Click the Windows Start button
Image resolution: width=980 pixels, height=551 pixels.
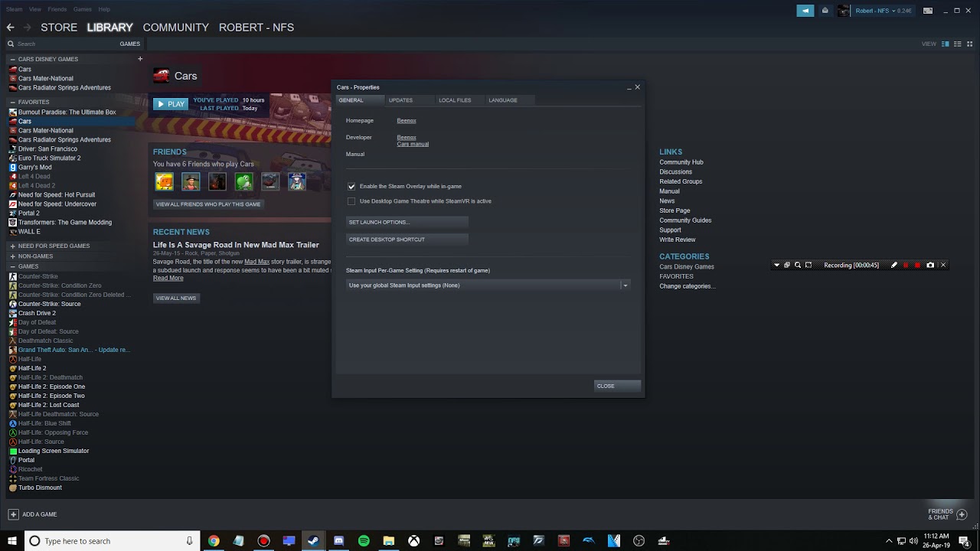tap(12, 541)
